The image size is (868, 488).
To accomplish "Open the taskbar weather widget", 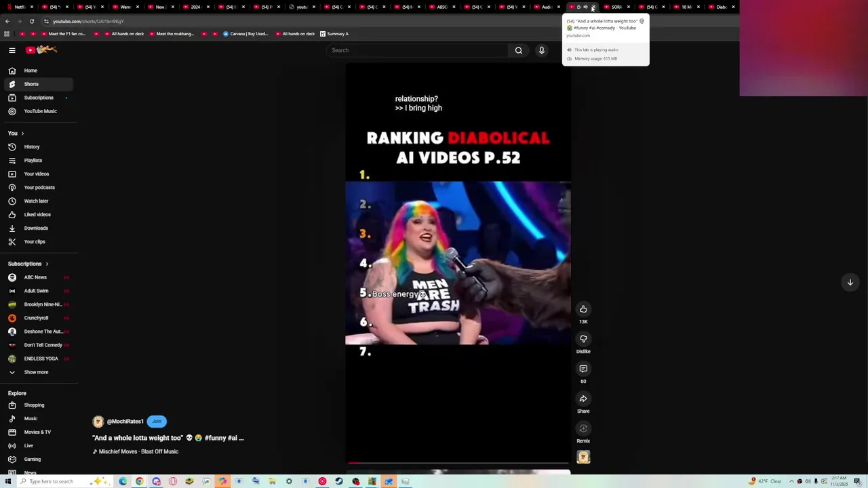I will (766, 481).
